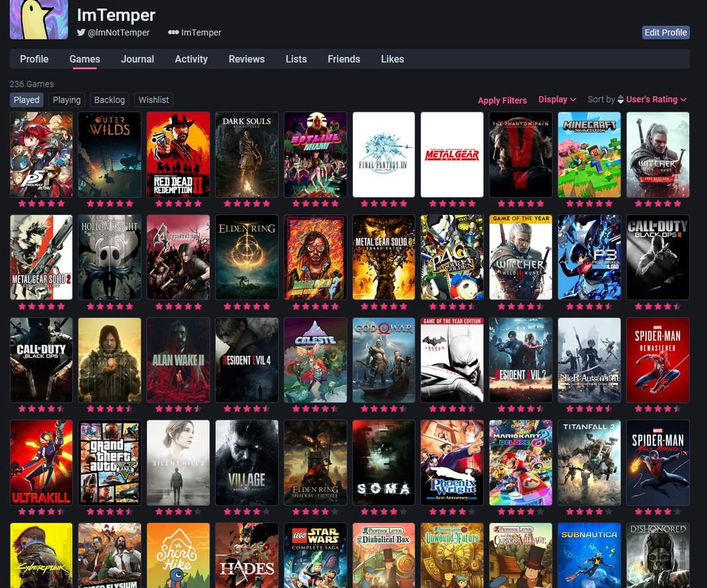
Task: Open the Persona 5 Royal cover
Action: click(42, 155)
